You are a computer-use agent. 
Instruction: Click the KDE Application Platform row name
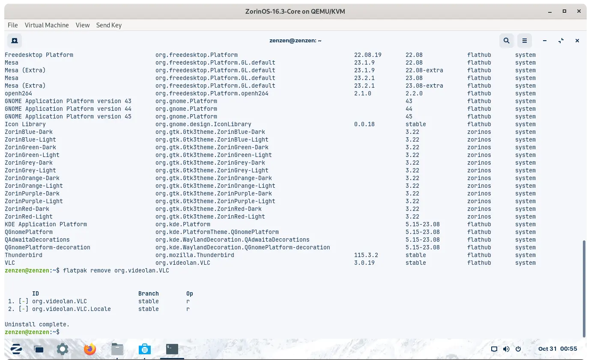click(x=46, y=225)
